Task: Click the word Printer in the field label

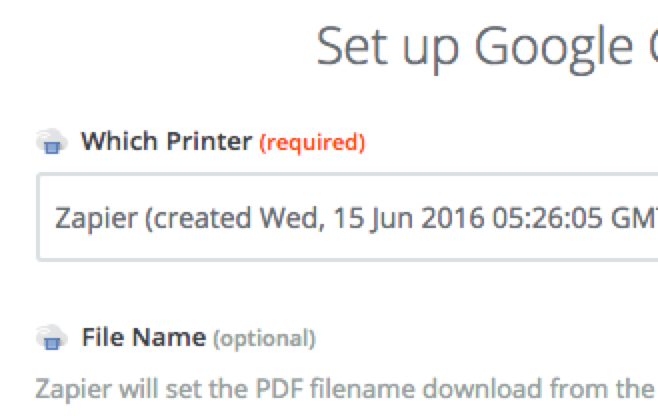Action: [209, 141]
